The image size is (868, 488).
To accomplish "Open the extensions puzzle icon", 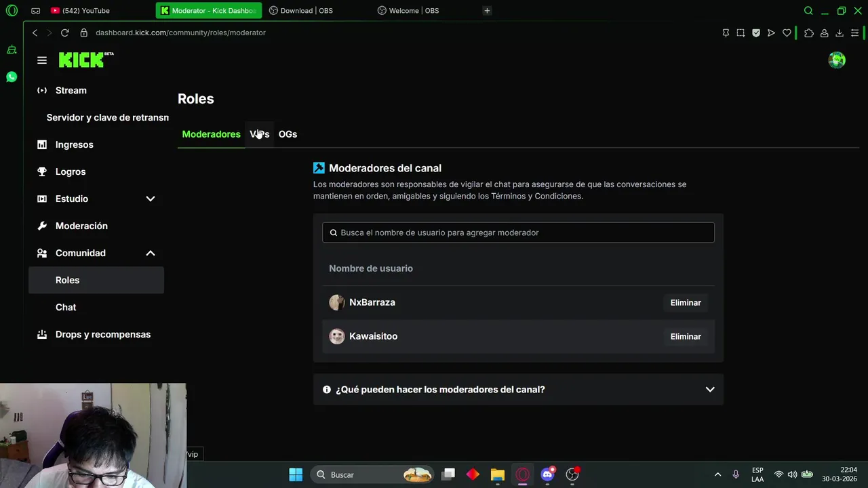I will 809,33.
